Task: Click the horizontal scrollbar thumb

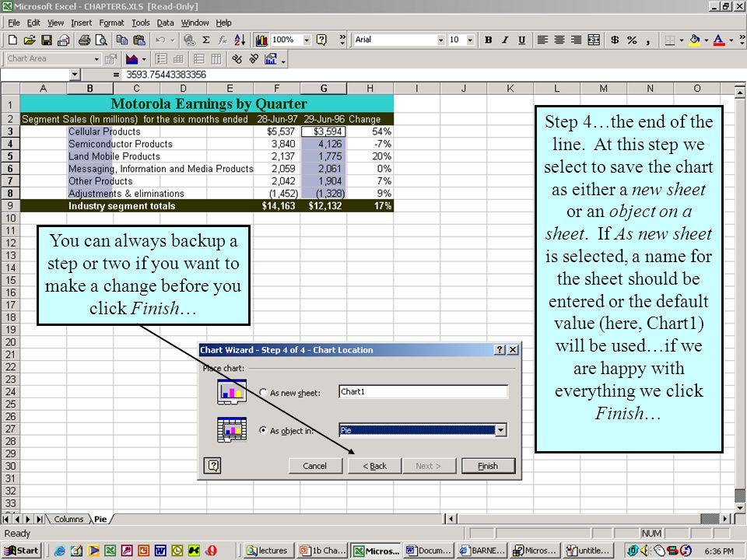Action: 710,519
